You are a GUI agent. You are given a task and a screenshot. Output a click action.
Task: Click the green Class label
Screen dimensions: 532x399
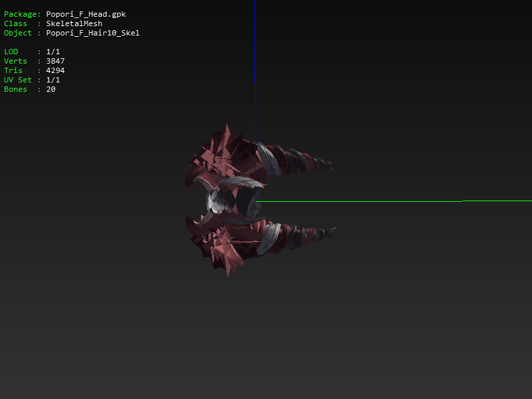[x=15, y=23]
